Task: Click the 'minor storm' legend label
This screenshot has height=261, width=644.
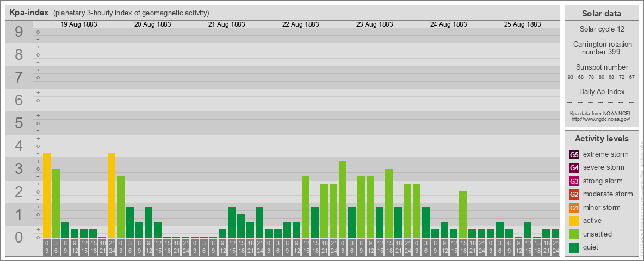Action: click(x=602, y=208)
